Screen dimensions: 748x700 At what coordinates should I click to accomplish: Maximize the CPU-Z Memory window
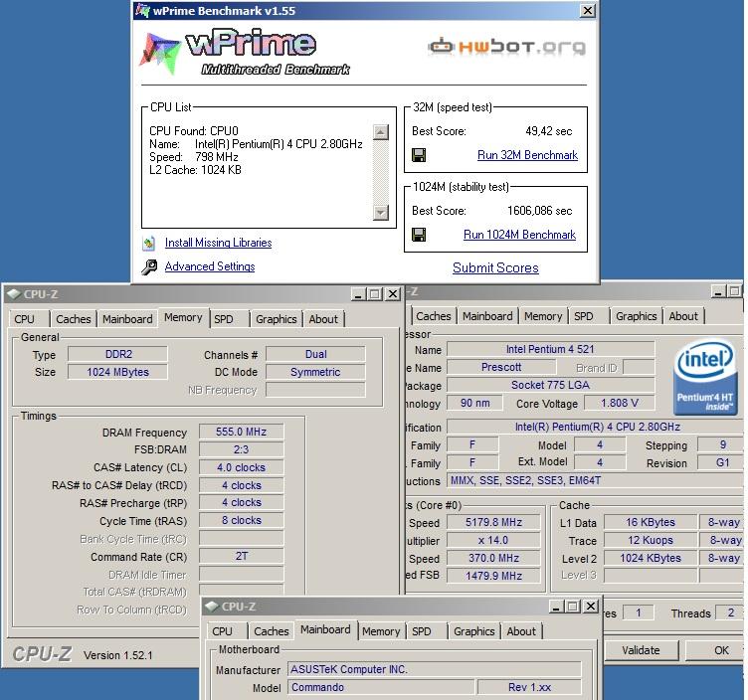[374, 294]
